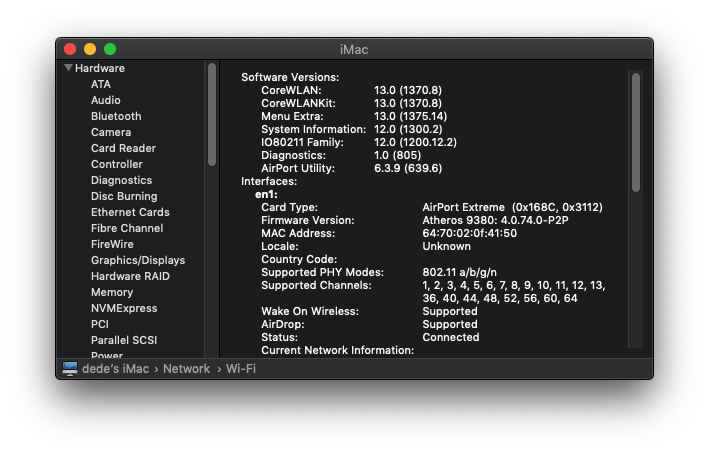This screenshot has width=709, height=453.
Task: Click the Software Versions heading
Action: [x=290, y=77]
